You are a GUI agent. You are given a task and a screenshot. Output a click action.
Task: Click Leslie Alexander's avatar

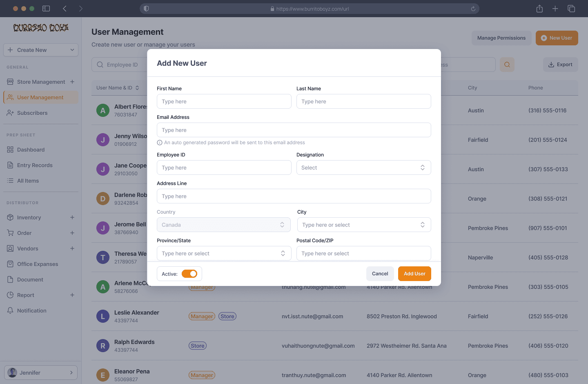103,316
